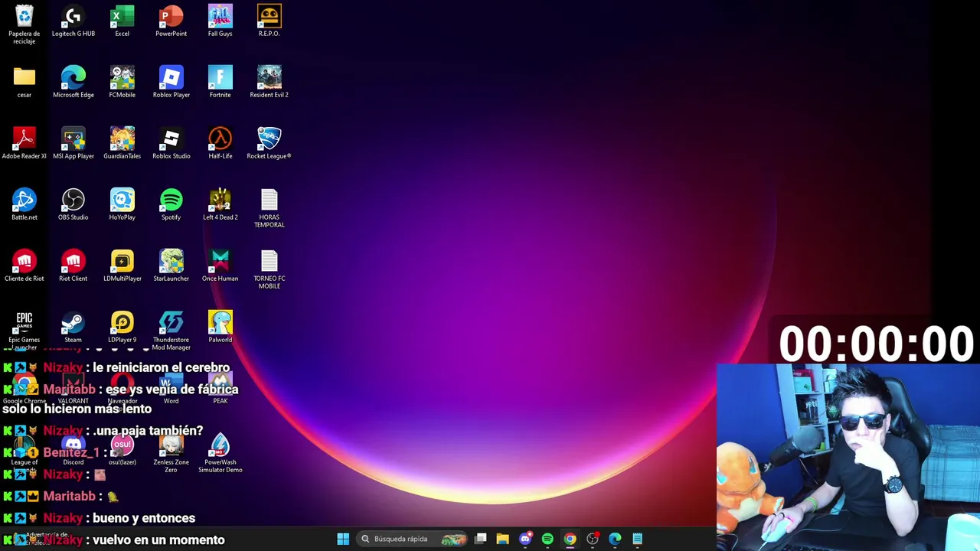The width and height of the screenshot is (980, 551).
Task: Switch to Spotify in the taskbar
Action: 547,539
